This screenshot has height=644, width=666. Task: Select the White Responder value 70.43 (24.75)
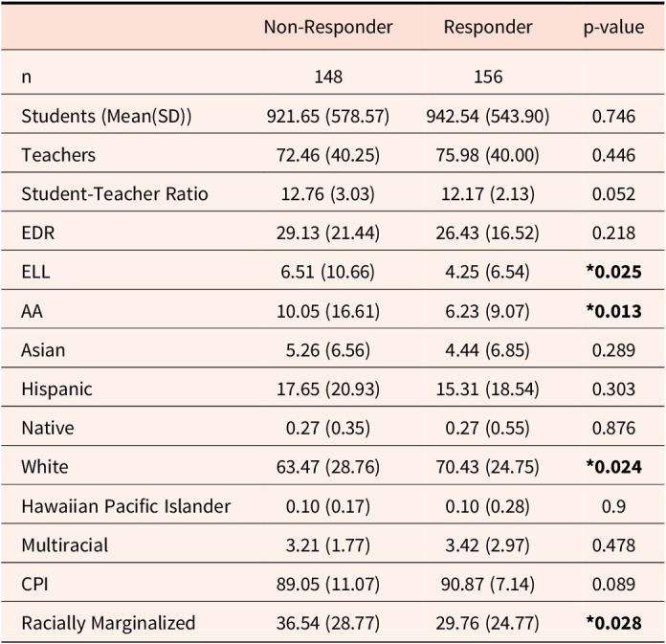tap(488, 467)
